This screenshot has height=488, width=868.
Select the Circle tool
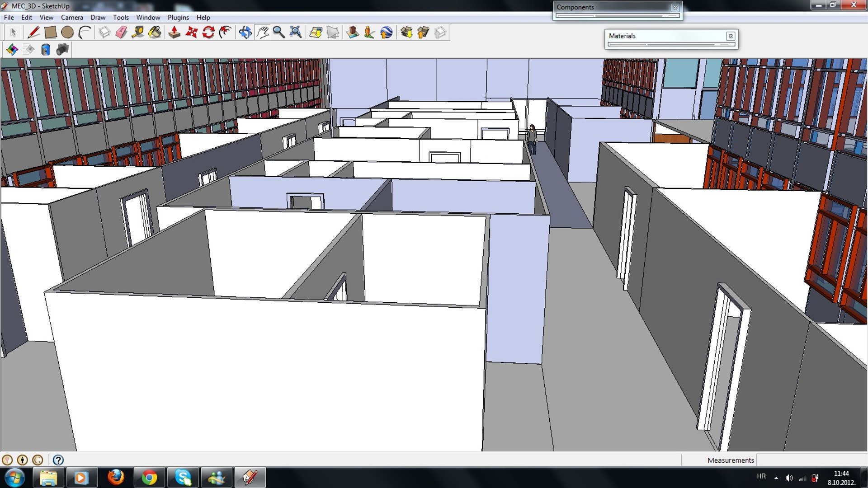[x=67, y=33]
